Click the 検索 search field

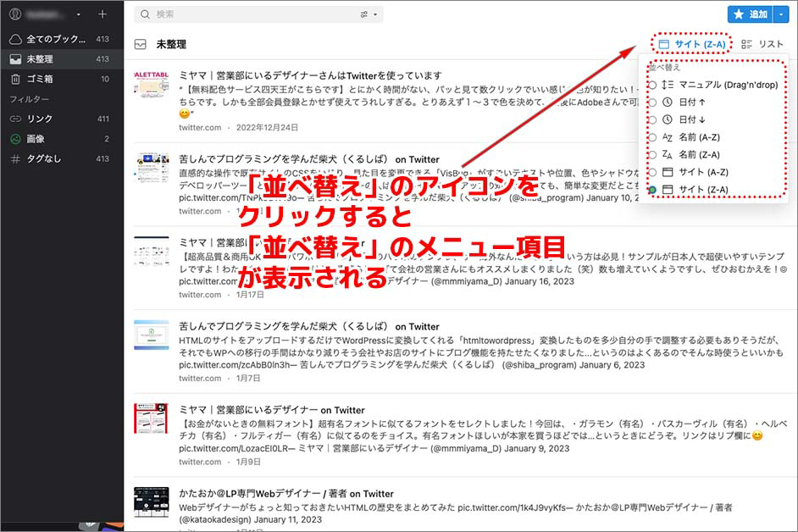254,14
